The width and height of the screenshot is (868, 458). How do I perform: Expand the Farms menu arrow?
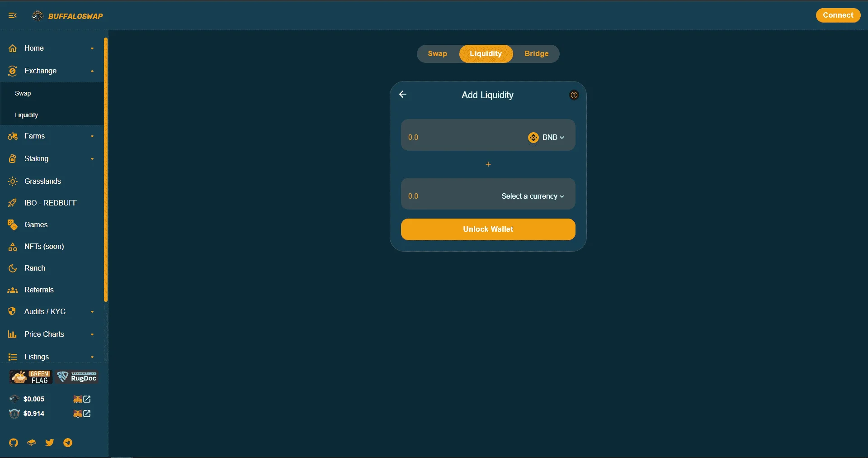(92, 136)
